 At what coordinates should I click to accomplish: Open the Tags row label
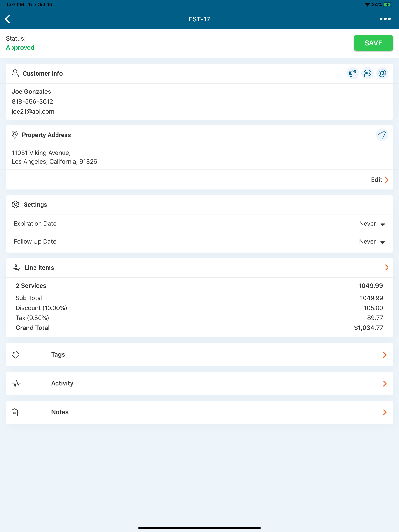pyautogui.click(x=58, y=355)
